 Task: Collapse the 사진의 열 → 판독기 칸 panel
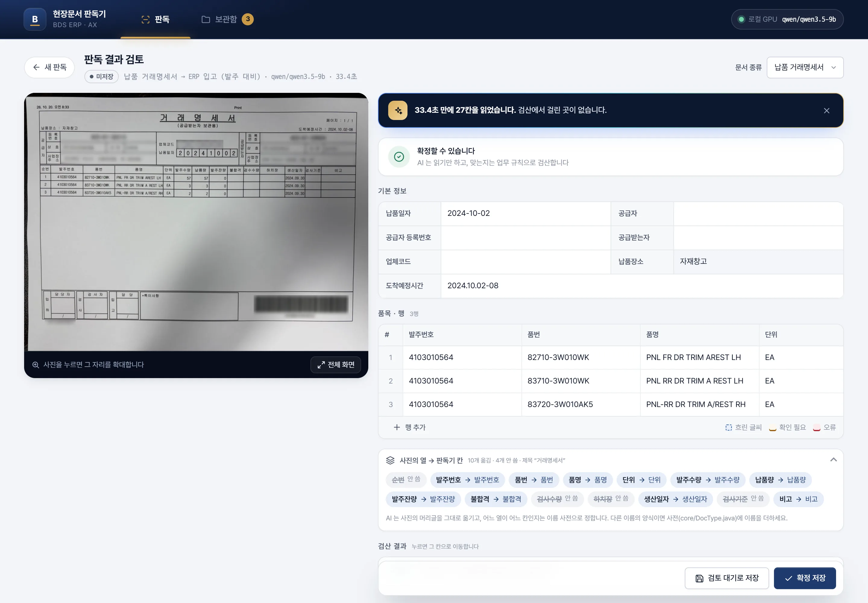pos(833,460)
